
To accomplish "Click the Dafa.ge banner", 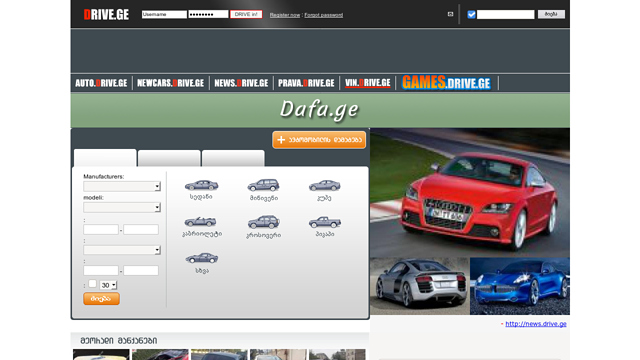I will coord(320,110).
